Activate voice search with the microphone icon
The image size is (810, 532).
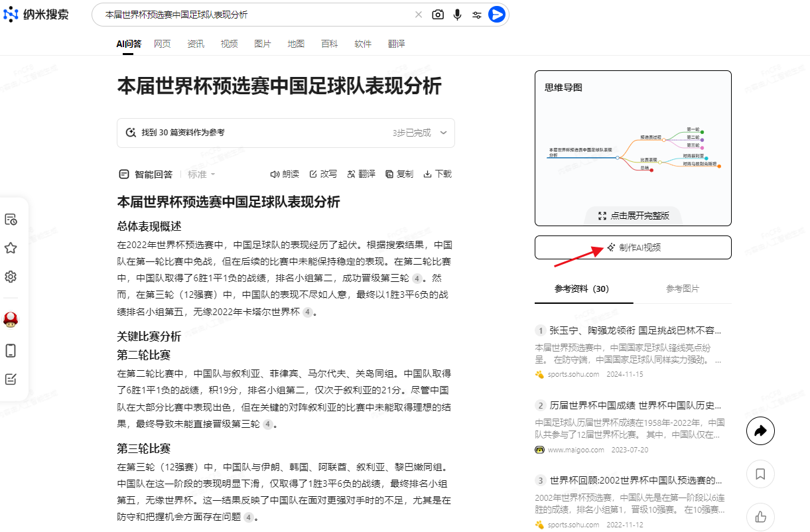click(458, 14)
